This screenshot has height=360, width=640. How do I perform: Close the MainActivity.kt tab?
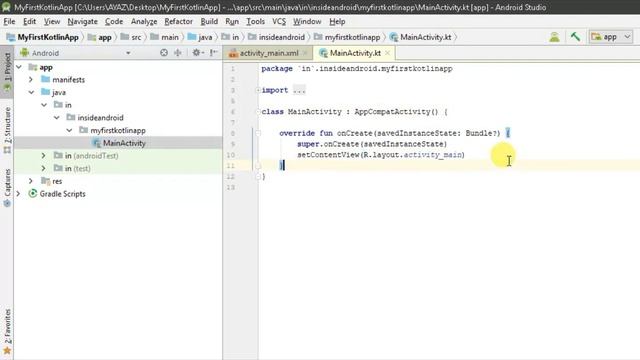pyautogui.click(x=387, y=53)
